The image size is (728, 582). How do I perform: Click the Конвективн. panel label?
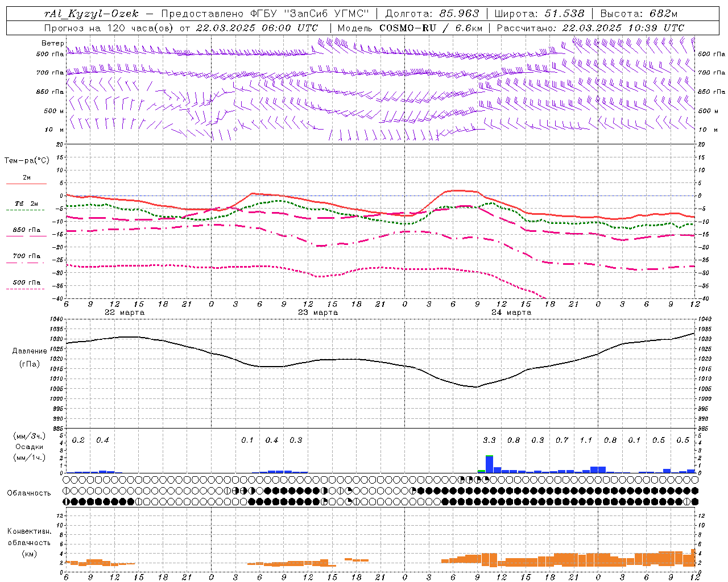pos(29,531)
